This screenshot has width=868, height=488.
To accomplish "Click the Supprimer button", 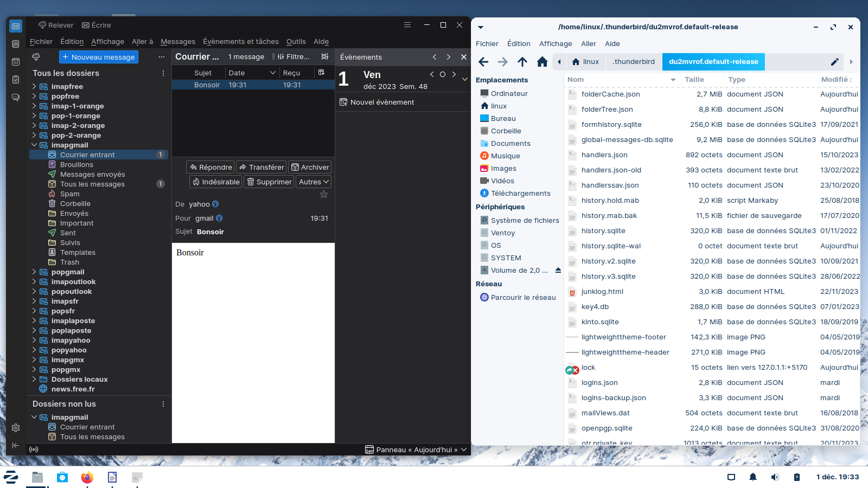I will click(x=269, y=182).
